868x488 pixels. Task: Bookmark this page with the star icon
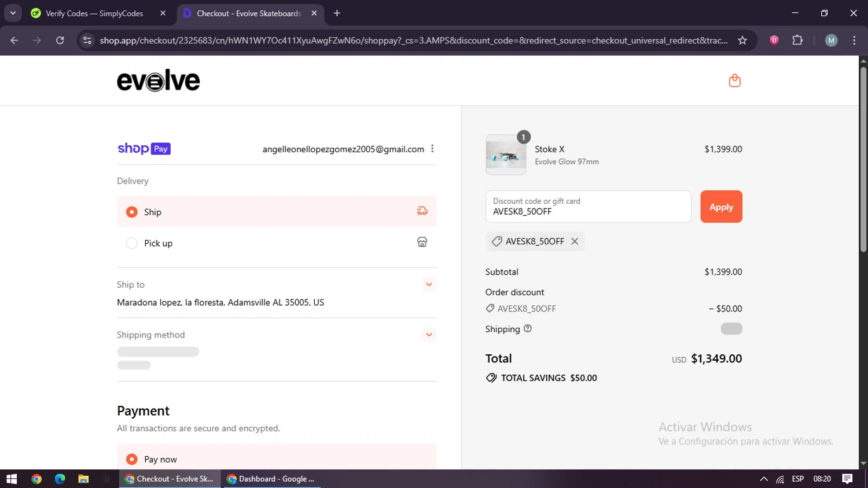pos(742,41)
